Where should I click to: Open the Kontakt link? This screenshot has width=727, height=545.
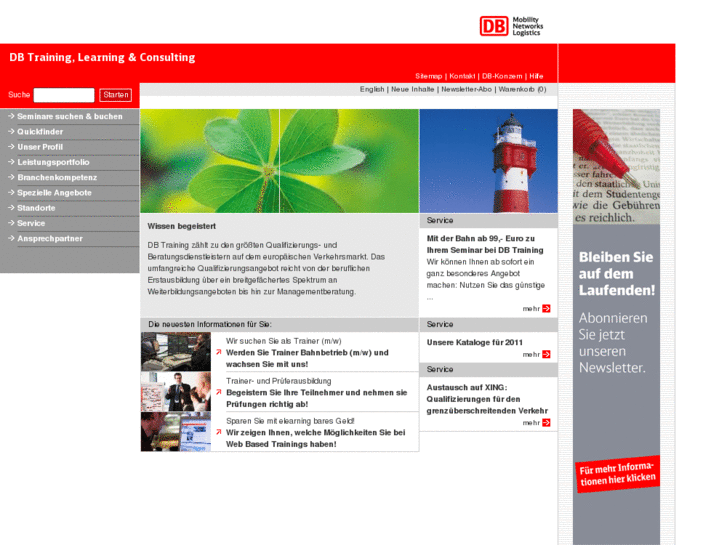click(462, 76)
